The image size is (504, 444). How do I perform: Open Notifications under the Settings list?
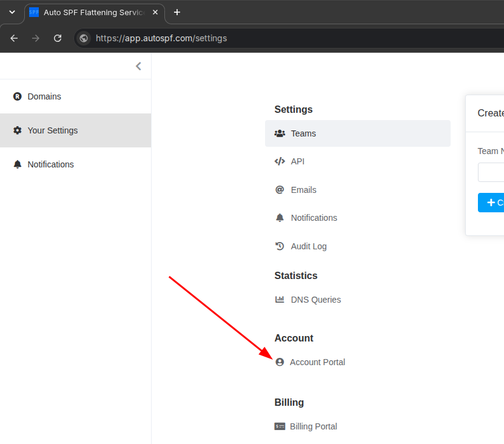click(314, 218)
